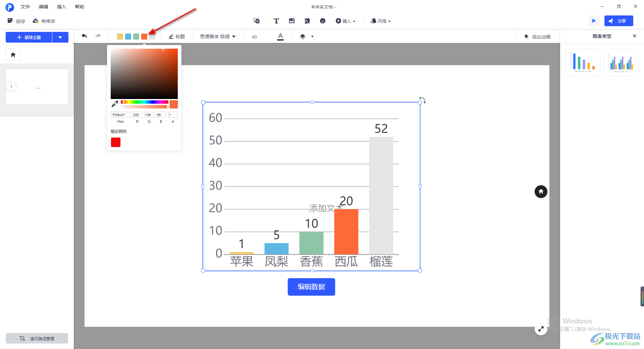Click the 有修改 cloud status icon

(36, 21)
